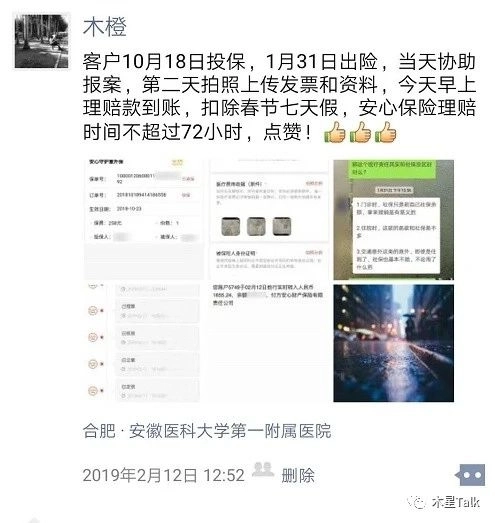Open the claim progress timeline thumbnail
Screen dimensions: 495x523
(x=144, y=343)
